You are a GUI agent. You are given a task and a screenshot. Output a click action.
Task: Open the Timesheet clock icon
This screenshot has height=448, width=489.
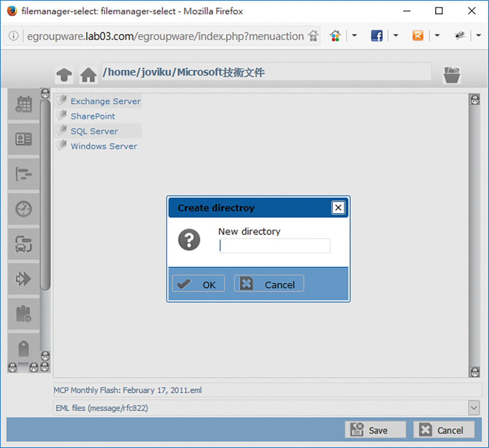pos(23,209)
